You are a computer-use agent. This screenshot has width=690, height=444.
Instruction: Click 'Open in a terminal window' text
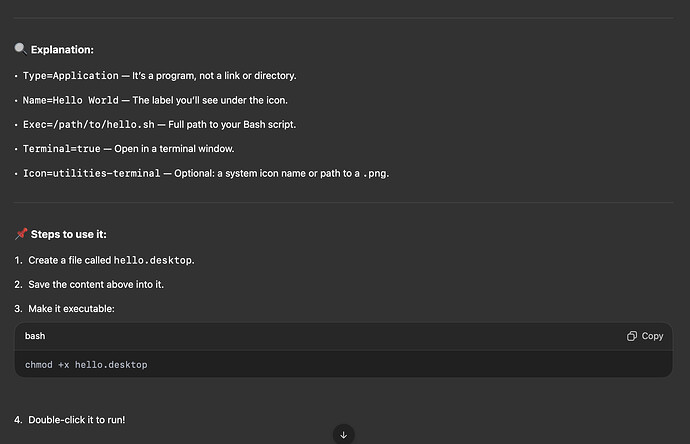(174, 149)
